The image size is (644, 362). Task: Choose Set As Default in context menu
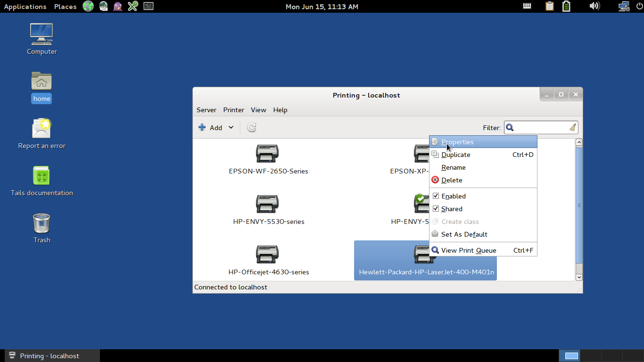pyautogui.click(x=483, y=234)
